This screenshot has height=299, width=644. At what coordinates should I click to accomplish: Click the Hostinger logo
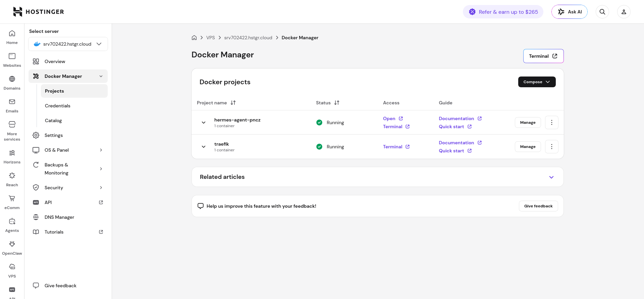(38, 12)
